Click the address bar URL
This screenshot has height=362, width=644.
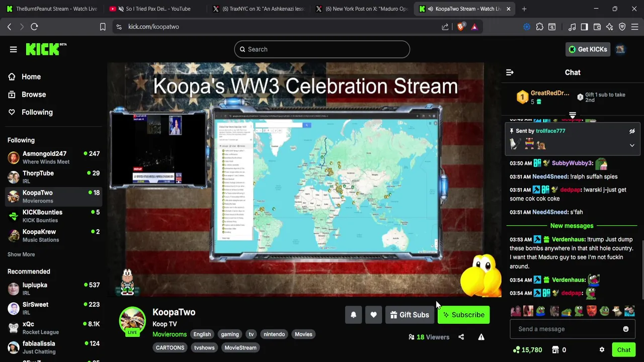pos(153,27)
